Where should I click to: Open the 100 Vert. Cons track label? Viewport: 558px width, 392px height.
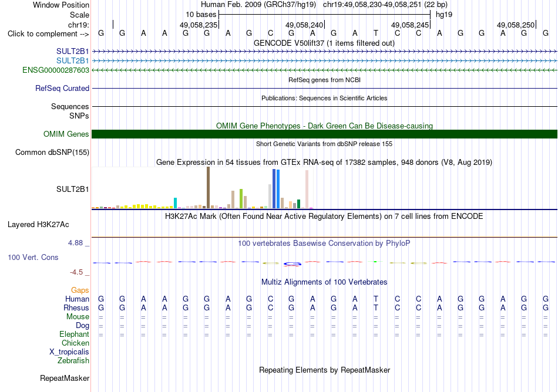[x=33, y=257]
